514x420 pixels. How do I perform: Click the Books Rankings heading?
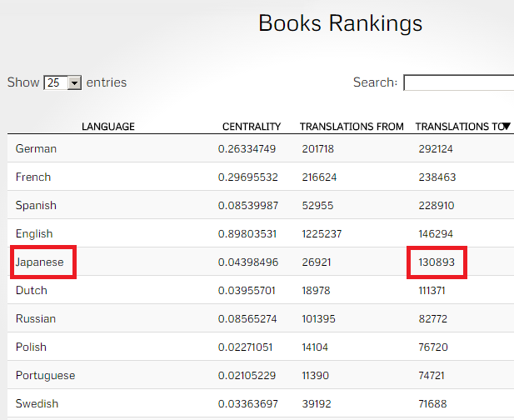pos(340,23)
